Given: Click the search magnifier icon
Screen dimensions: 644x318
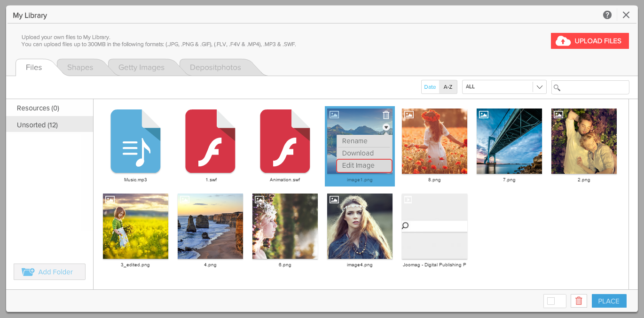Looking at the screenshot, I should pyautogui.click(x=557, y=87).
